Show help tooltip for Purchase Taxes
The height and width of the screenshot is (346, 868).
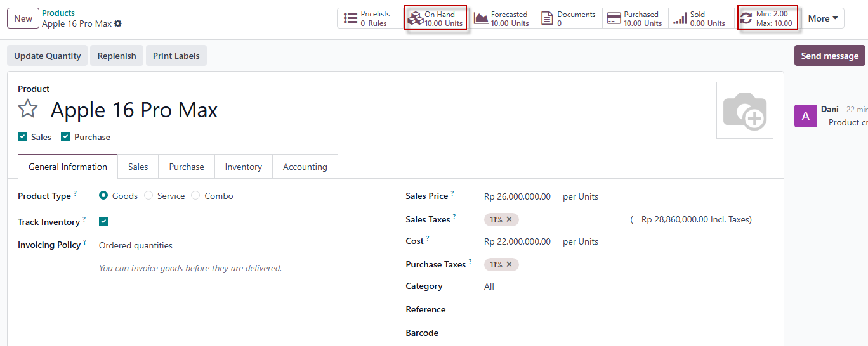pyautogui.click(x=470, y=262)
